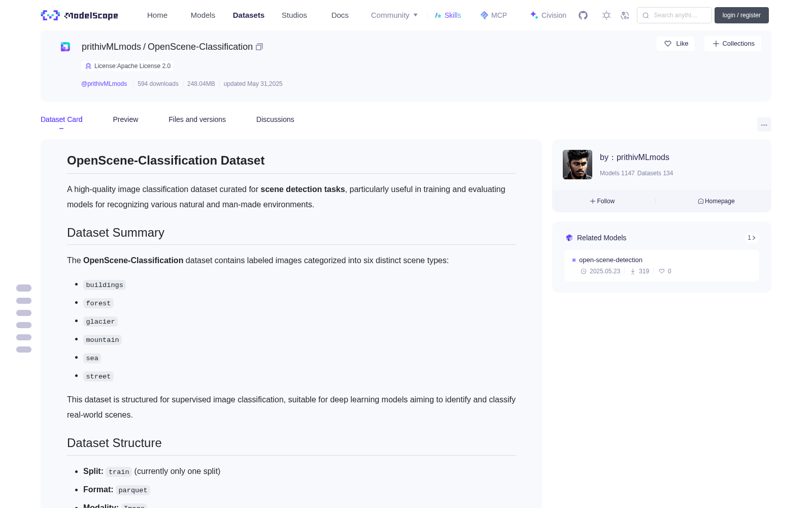812x508 pixels.
Task: Switch to Files and versions tab
Action: pyautogui.click(x=197, y=119)
